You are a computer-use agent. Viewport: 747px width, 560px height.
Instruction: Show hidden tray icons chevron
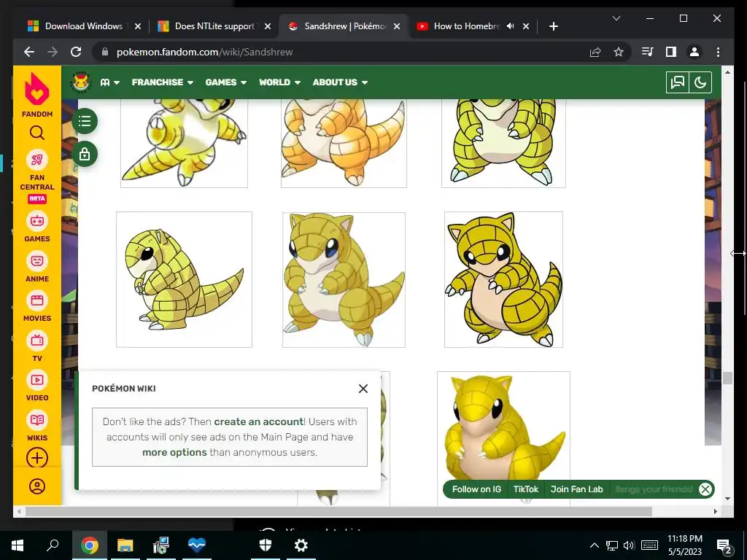(x=594, y=545)
